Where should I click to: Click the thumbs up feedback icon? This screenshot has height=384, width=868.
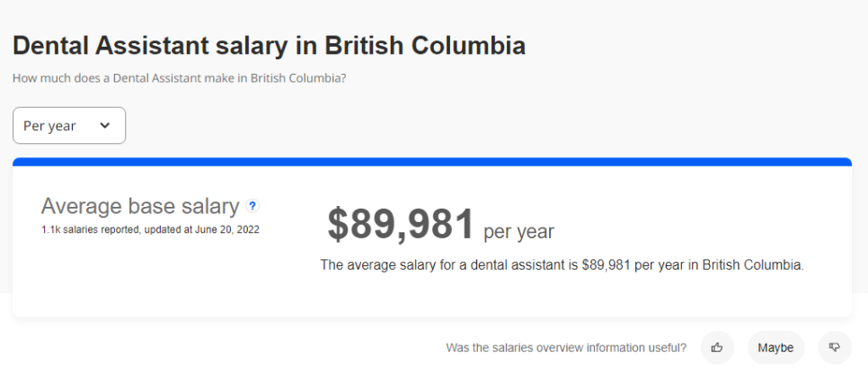717,347
